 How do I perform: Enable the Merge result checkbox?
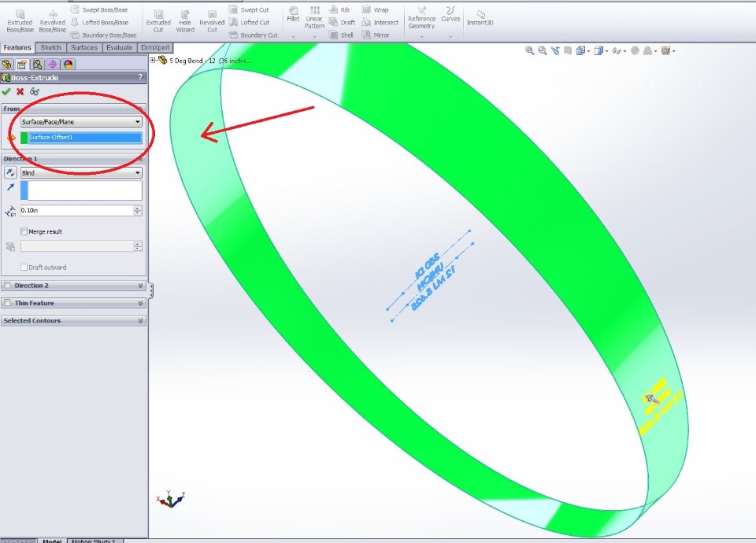24,231
